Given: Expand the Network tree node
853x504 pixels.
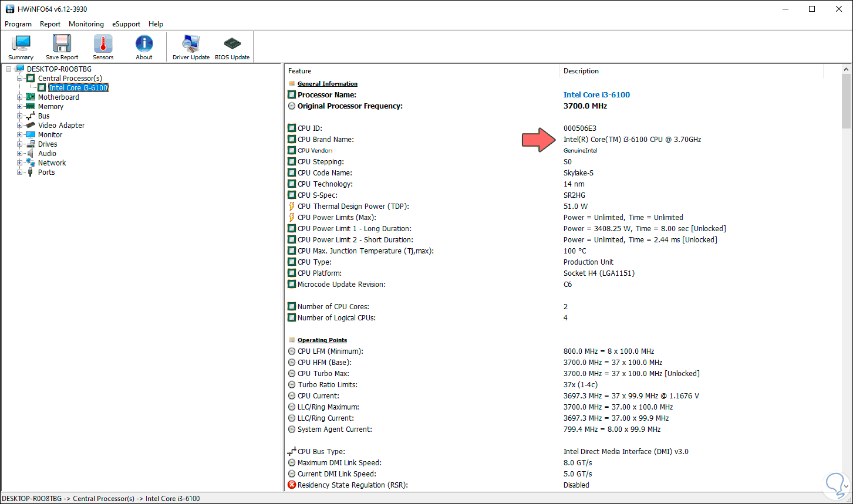Looking at the screenshot, I should 20,163.
